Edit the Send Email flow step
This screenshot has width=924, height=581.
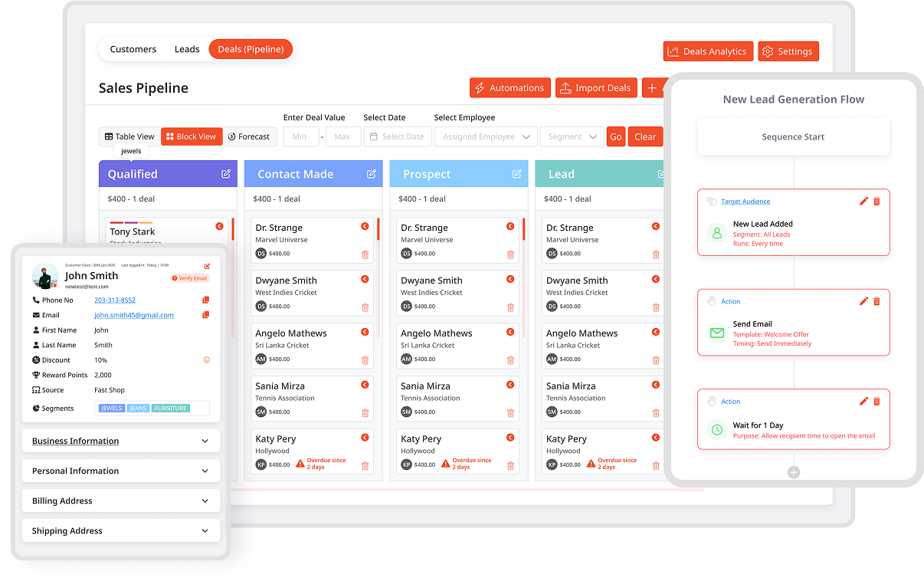click(x=863, y=301)
